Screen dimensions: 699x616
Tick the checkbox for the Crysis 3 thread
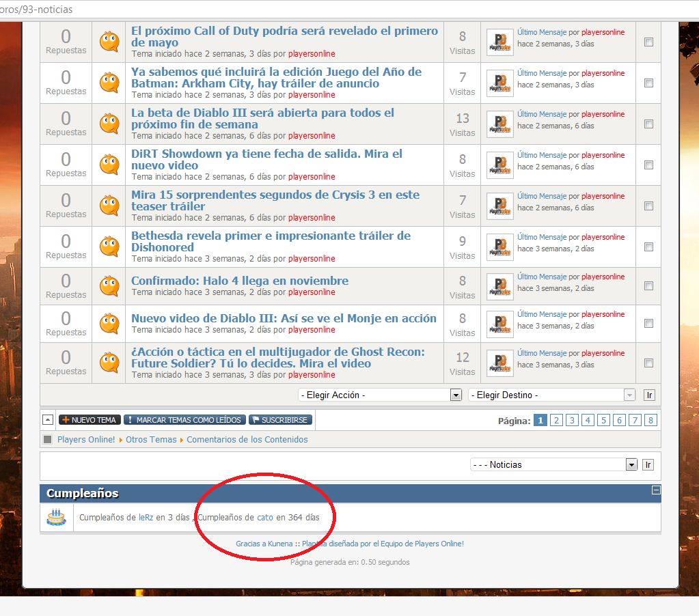tap(648, 206)
